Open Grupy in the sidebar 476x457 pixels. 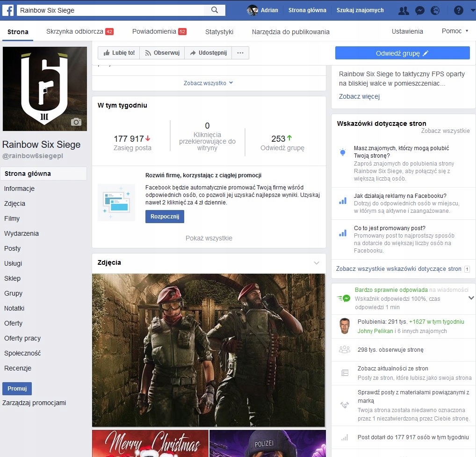coord(14,293)
